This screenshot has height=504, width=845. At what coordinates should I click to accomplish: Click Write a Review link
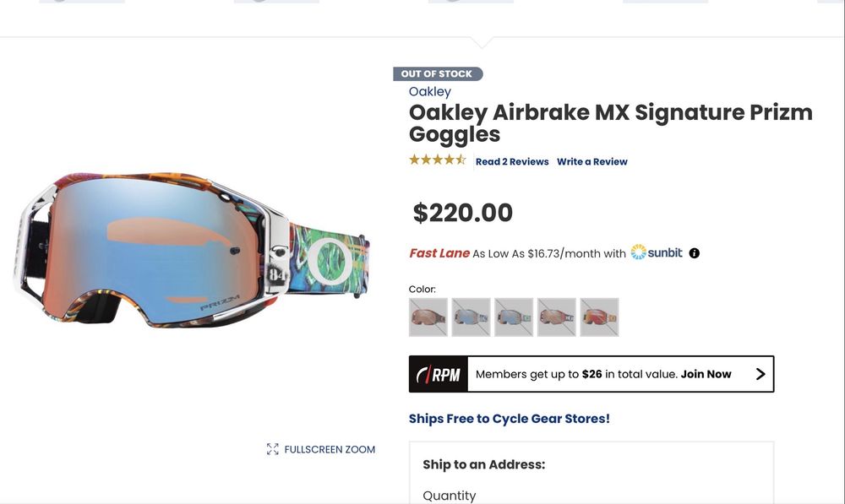[592, 161]
